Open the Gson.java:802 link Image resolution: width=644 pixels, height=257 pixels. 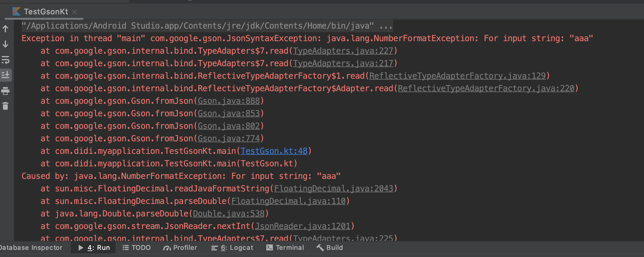point(229,126)
